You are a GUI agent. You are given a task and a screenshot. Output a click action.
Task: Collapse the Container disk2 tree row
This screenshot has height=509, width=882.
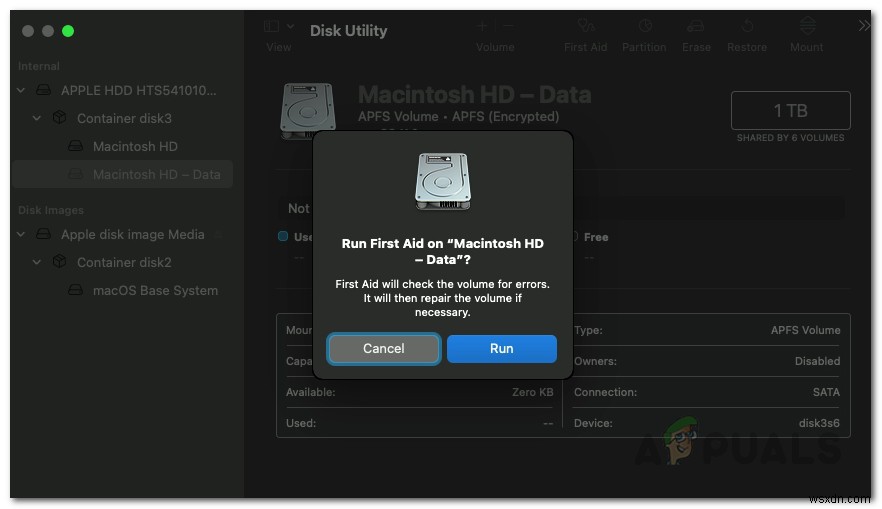tap(37, 262)
